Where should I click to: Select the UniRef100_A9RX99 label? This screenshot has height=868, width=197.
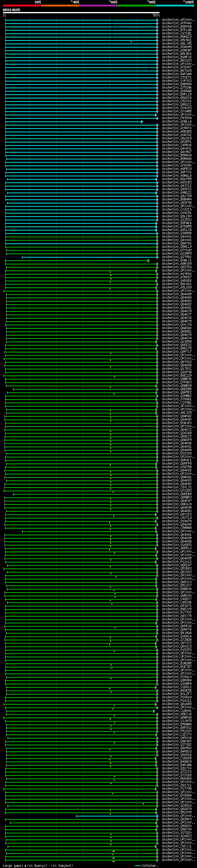click(x=177, y=264)
